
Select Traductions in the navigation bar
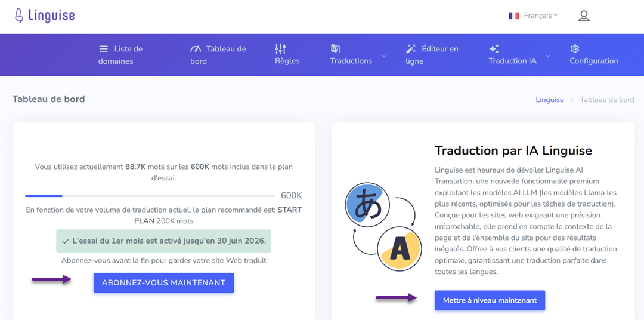351,61
